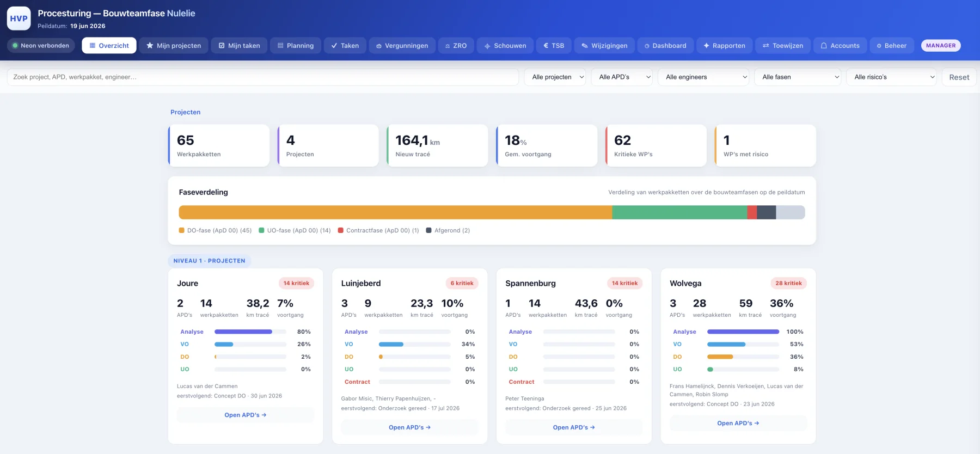Viewport: 980px width, 454px height.
Task: Click the MANAGER role badge
Action: 941,46
